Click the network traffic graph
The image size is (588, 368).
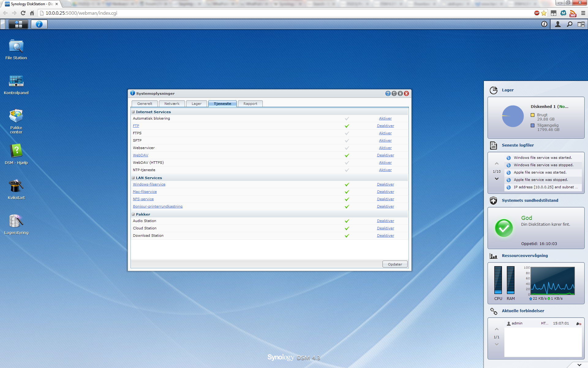[552, 281]
